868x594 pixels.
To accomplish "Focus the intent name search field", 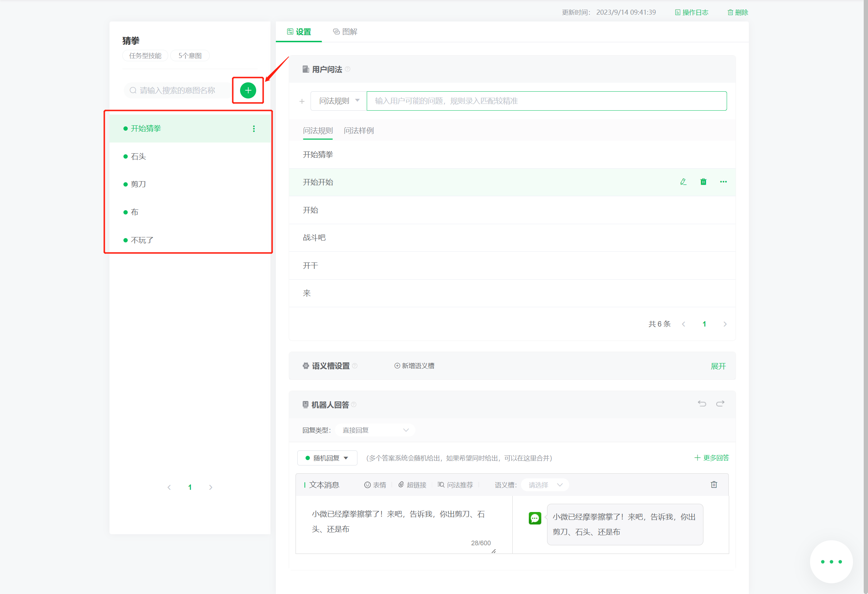I will click(179, 91).
